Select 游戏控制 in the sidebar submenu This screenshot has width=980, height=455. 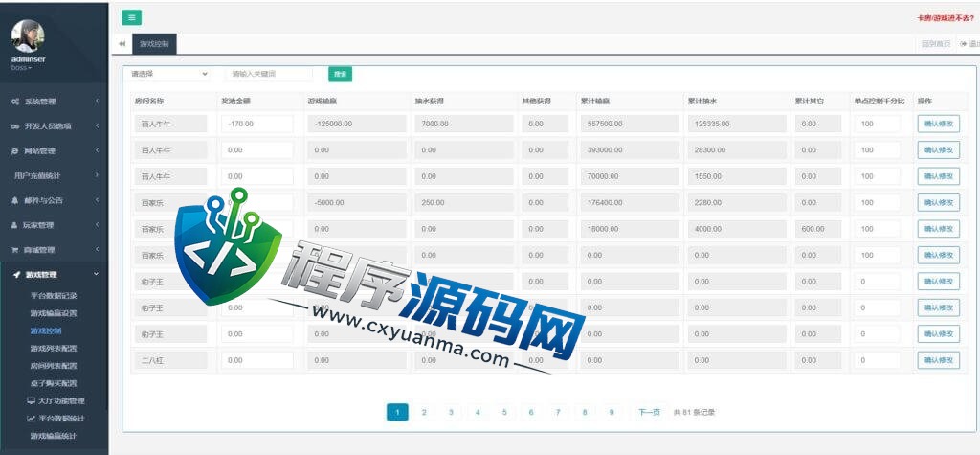(x=46, y=330)
